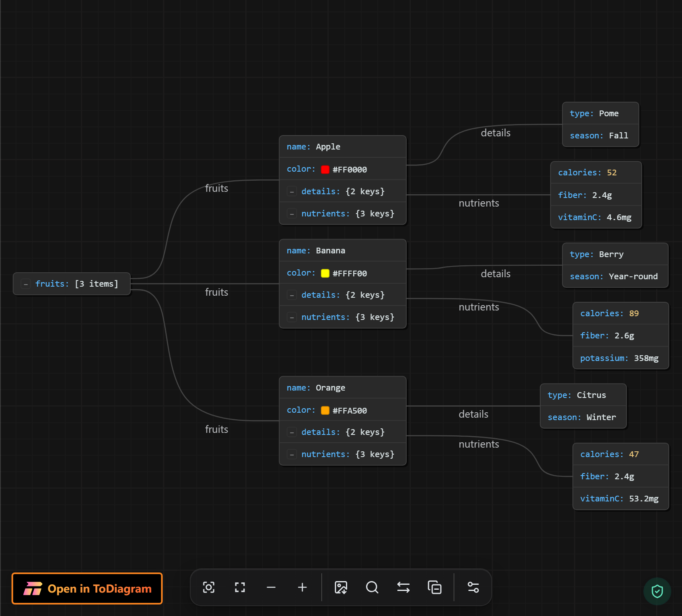Viewport: 682px width, 616px height.
Task: Select the potassium 358mg row
Action: tap(621, 358)
